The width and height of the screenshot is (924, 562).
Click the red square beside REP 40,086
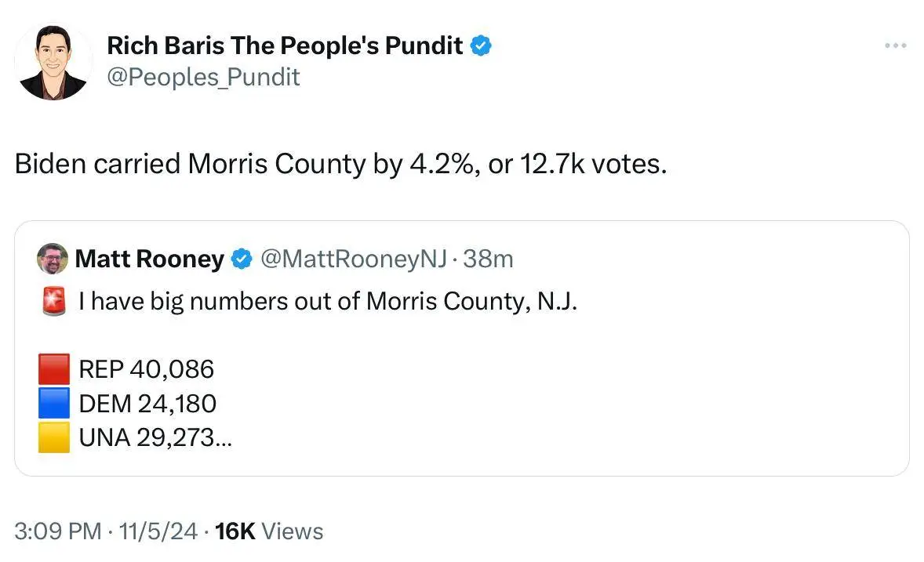coord(54,369)
